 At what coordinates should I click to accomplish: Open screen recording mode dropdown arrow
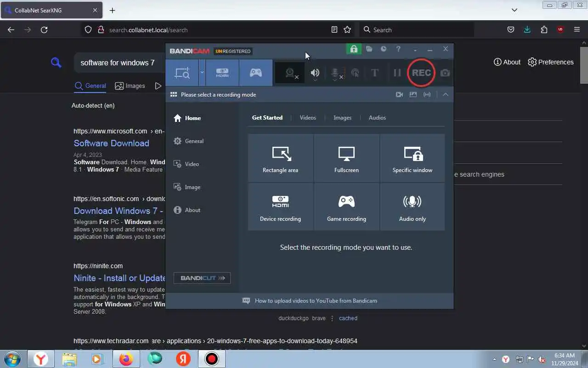click(x=202, y=73)
